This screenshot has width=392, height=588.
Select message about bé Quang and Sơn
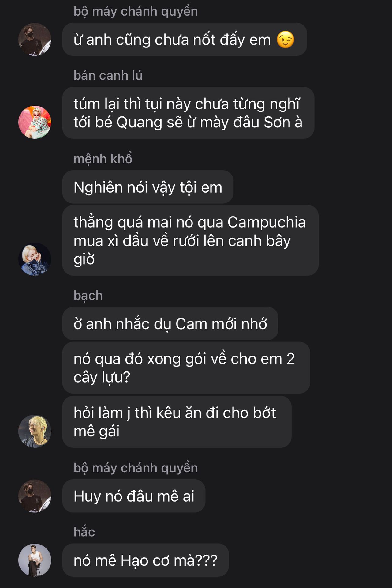coord(188,113)
